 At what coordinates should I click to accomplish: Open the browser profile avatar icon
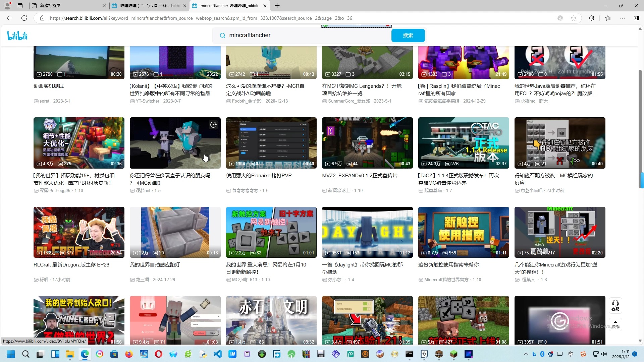coord(7,6)
